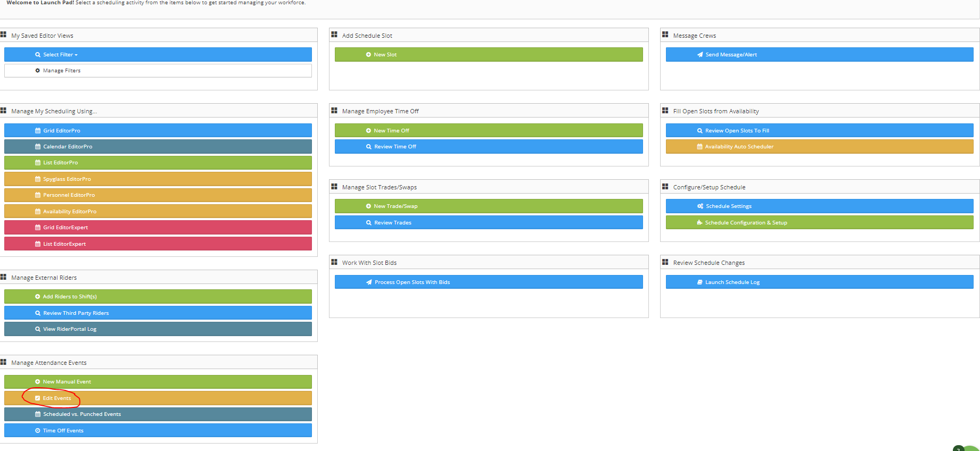The image size is (980, 451).
Task: View Scheduled vs. Punched Events
Action: pyautogui.click(x=158, y=414)
